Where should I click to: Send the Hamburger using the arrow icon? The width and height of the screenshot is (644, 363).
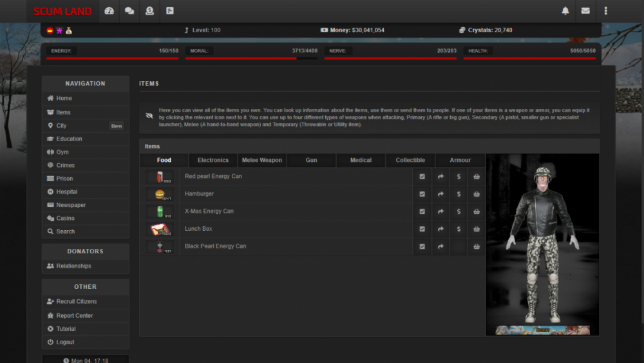tap(440, 194)
